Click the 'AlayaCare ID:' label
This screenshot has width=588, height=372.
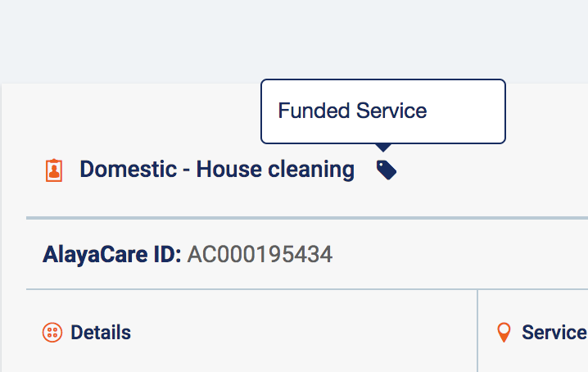(x=111, y=255)
